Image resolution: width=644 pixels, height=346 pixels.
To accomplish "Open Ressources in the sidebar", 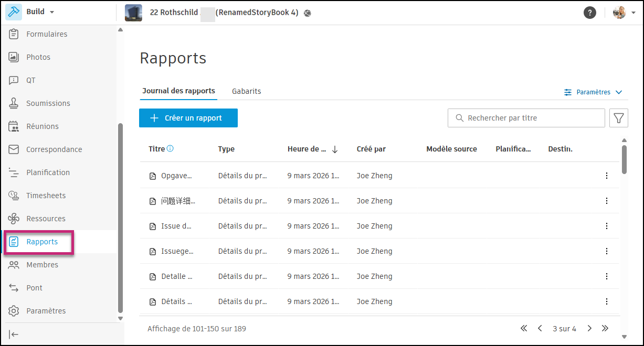I will [46, 219].
